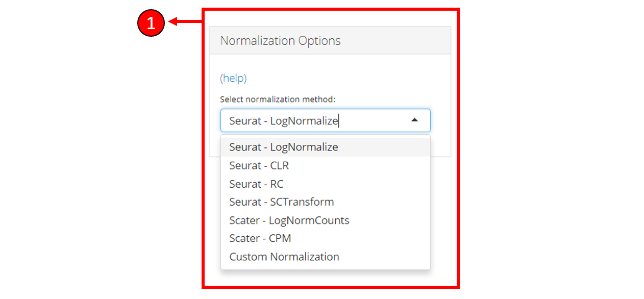The height and width of the screenshot is (299, 644).
Task: Click blank panel space right of help link
Action: point(347,78)
